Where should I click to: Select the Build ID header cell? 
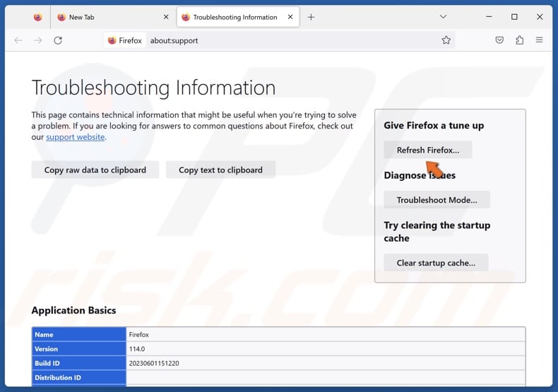[x=79, y=363]
